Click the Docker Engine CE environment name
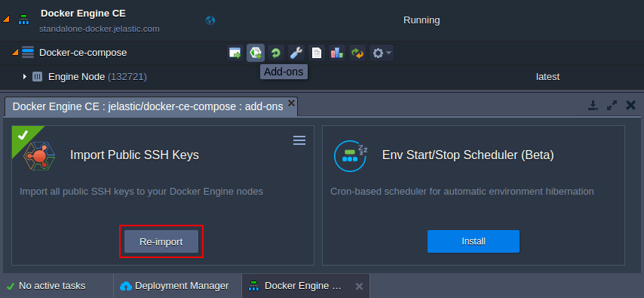Viewport: 644px width, 298px height. 84,14
